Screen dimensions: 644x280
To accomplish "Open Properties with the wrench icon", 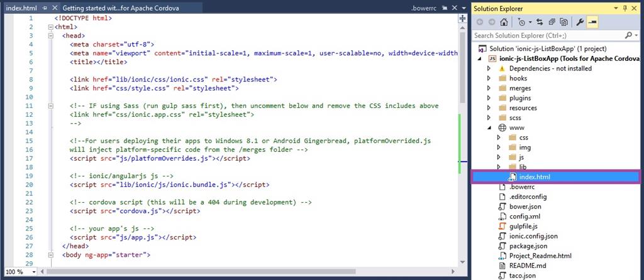I will click(x=579, y=22).
